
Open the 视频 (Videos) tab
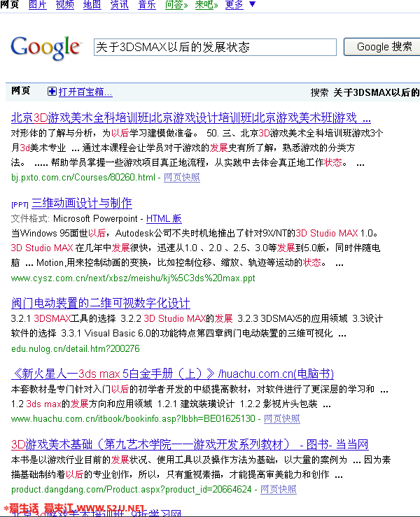[x=64, y=5]
